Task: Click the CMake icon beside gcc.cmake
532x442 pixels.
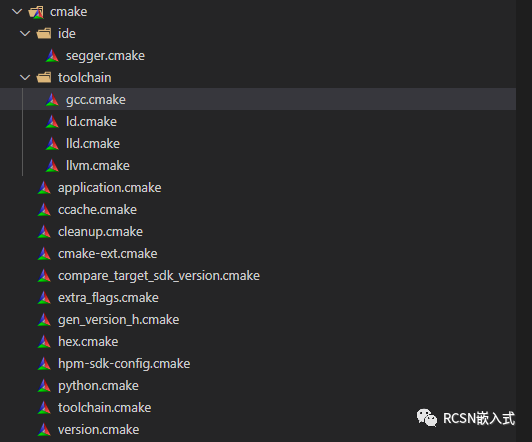Action: click(x=52, y=100)
